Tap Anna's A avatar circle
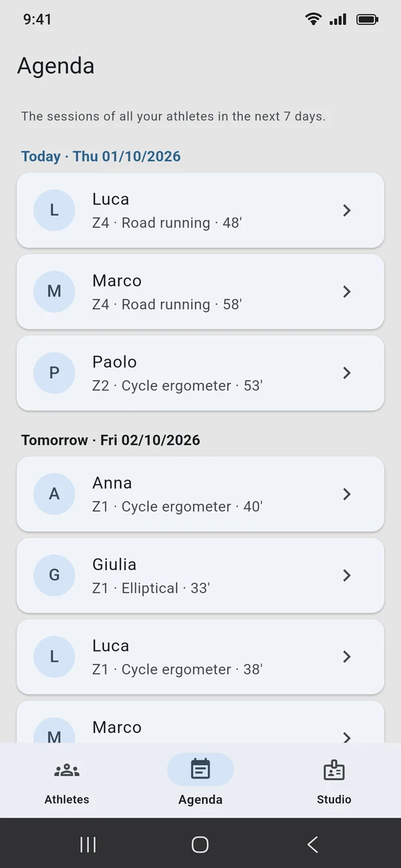401x868 pixels. click(x=54, y=494)
